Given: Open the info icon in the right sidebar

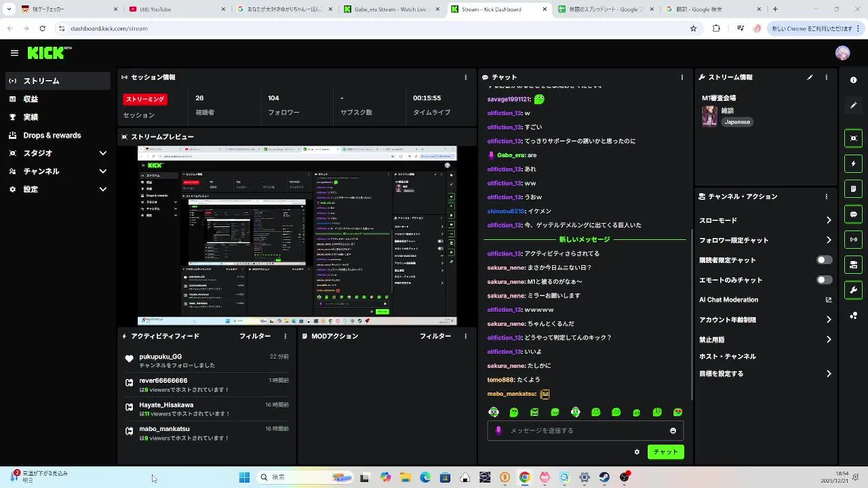Looking at the screenshot, I should click(x=853, y=80).
